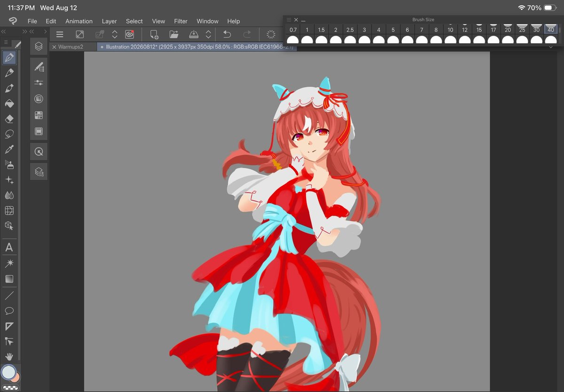The height and width of the screenshot is (392, 564).
Task: Open the Material layers palette icon
Action: pos(39,172)
